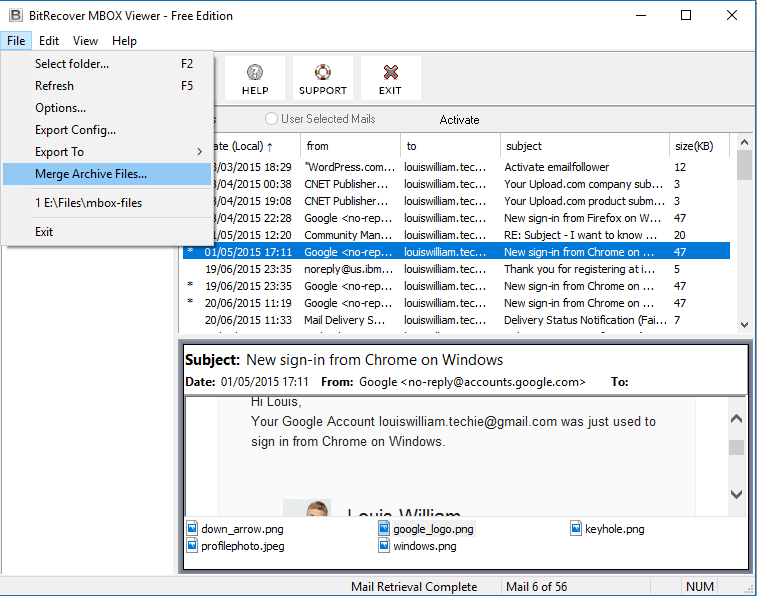Select Thank you for registering mail row
Screen dimensions: 757x596
[456, 269]
